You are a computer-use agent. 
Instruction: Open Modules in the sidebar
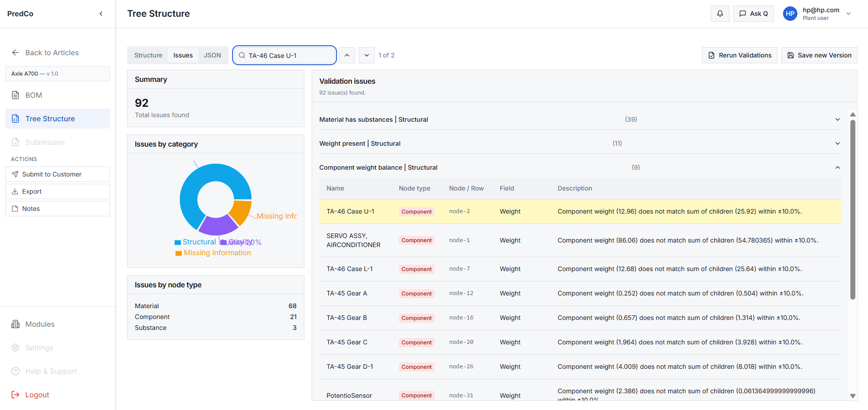[x=57, y=324]
